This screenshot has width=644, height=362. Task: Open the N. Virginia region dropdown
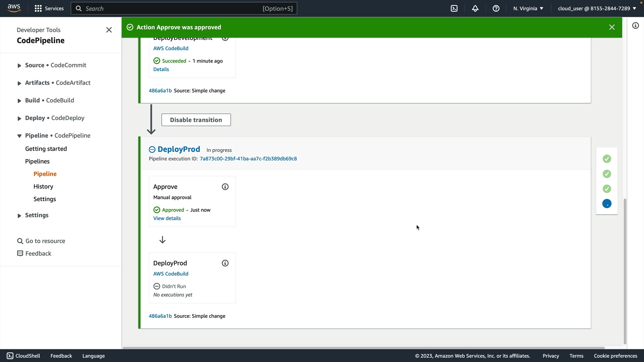tap(528, 8)
